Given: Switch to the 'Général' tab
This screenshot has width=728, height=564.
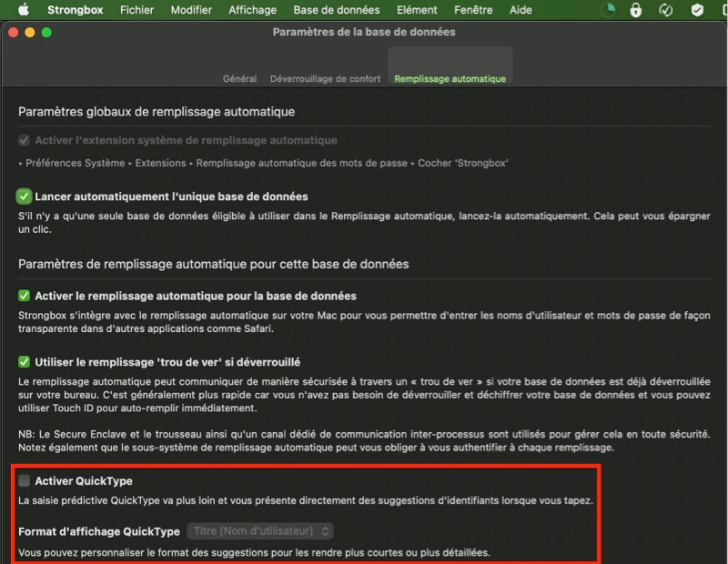Looking at the screenshot, I should (x=239, y=79).
